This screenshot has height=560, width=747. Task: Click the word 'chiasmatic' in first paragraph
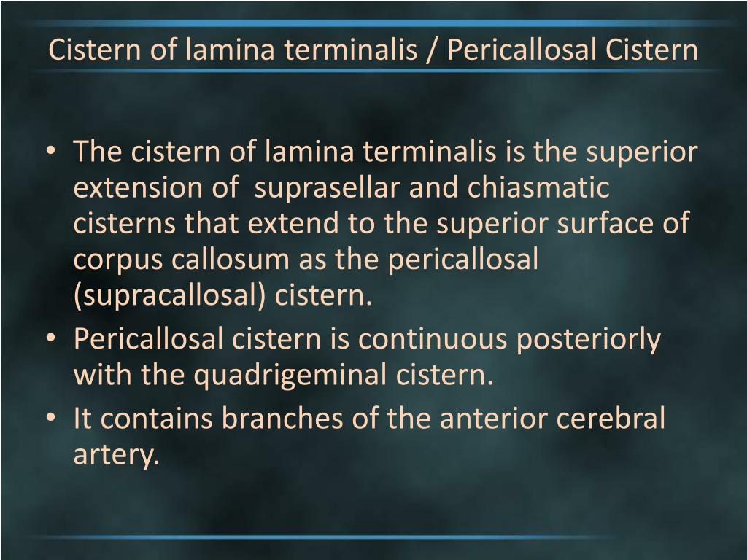[538, 187]
